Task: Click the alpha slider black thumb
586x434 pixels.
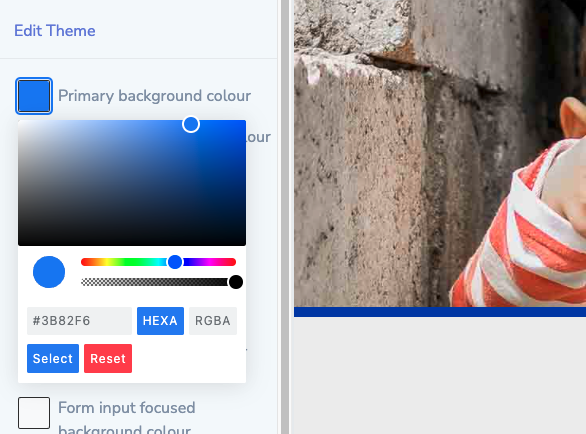Action: pyautogui.click(x=236, y=282)
